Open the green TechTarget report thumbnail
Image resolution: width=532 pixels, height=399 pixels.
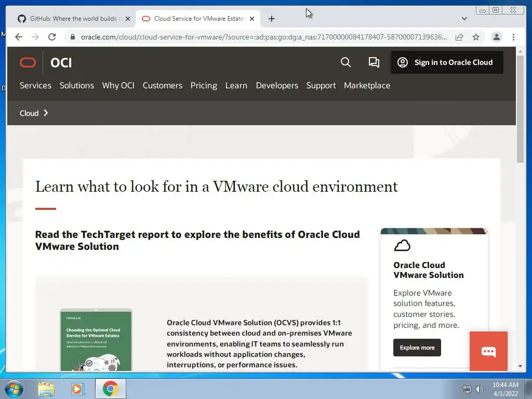[96, 340]
